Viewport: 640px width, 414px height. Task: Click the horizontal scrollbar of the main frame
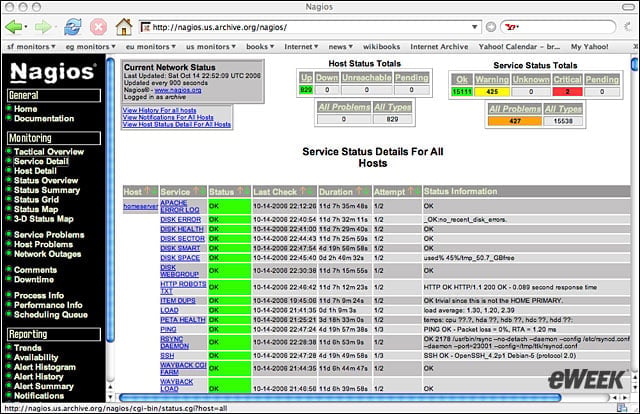(x=340, y=397)
